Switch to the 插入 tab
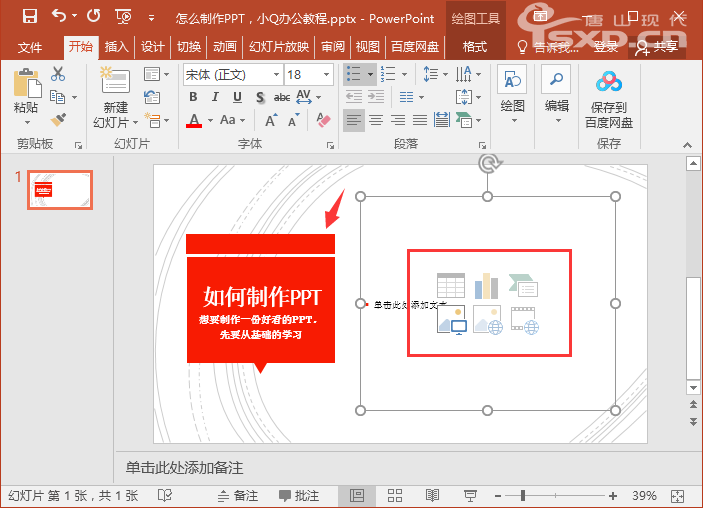 point(116,46)
